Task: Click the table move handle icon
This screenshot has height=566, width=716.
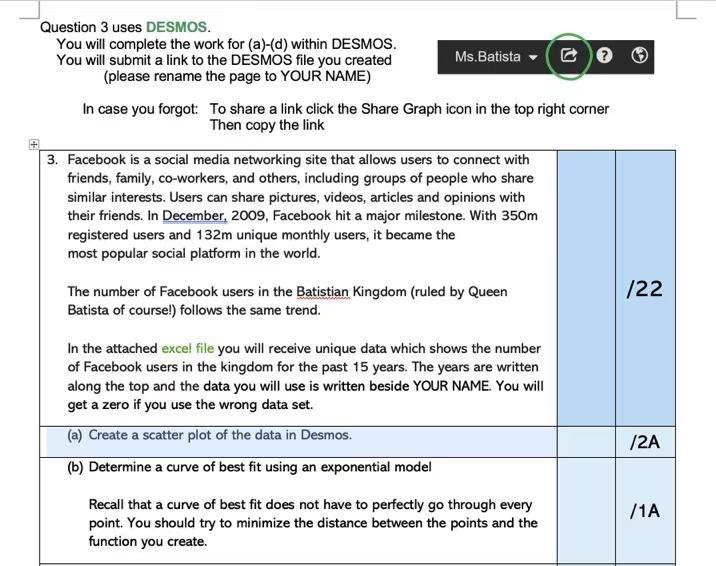Action: (x=33, y=144)
